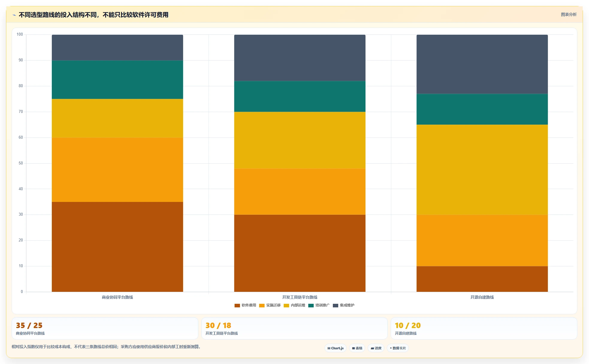Click the 开源自建路线 x-axis label
The width and height of the screenshot is (589, 364).
(482, 297)
